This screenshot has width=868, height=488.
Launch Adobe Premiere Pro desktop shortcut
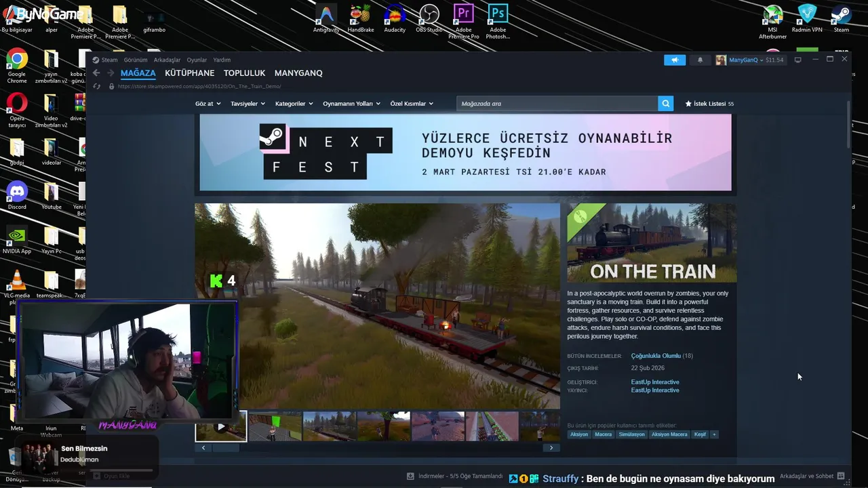coord(464,20)
